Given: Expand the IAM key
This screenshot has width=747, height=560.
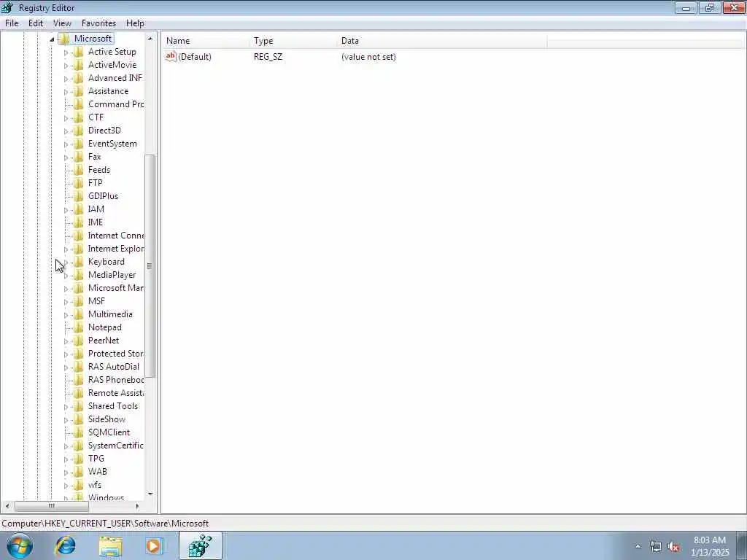Looking at the screenshot, I should pyautogui.click(x=66, y=209).
